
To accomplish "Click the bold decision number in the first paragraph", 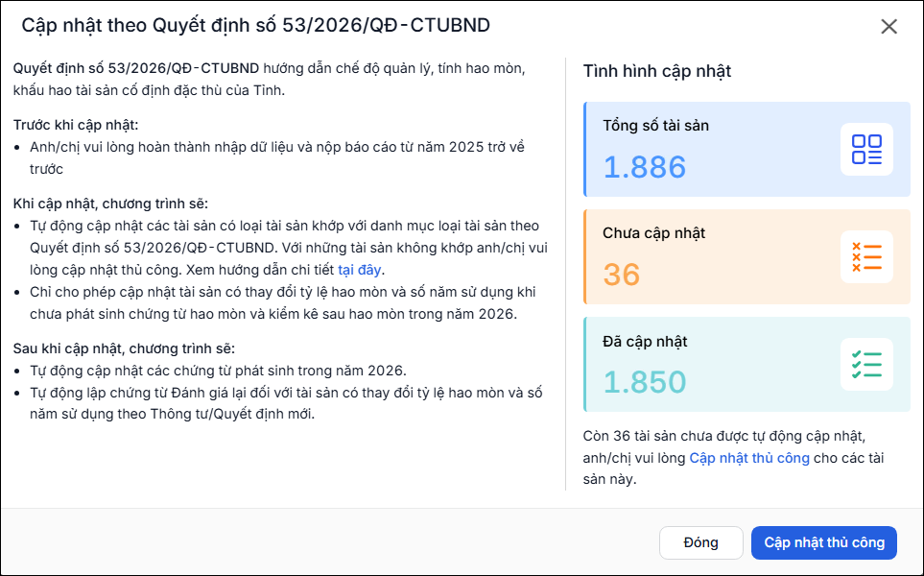I will click(x=136, y=68).
